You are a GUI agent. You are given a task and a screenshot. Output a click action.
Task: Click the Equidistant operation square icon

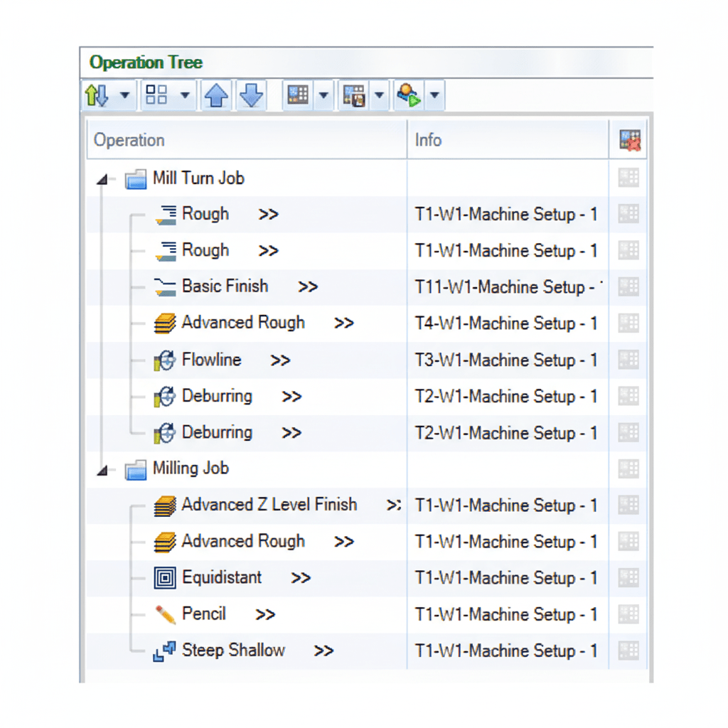[165, 578]
